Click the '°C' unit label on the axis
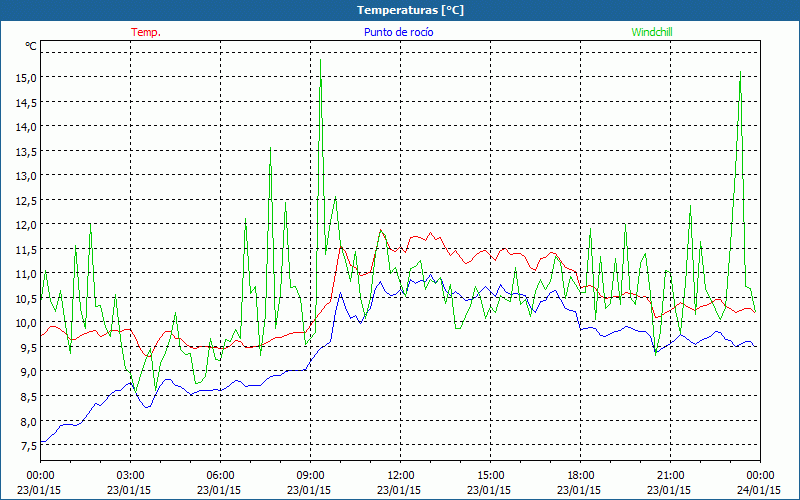This screenshot has height=500, width=800. (31, 46)
